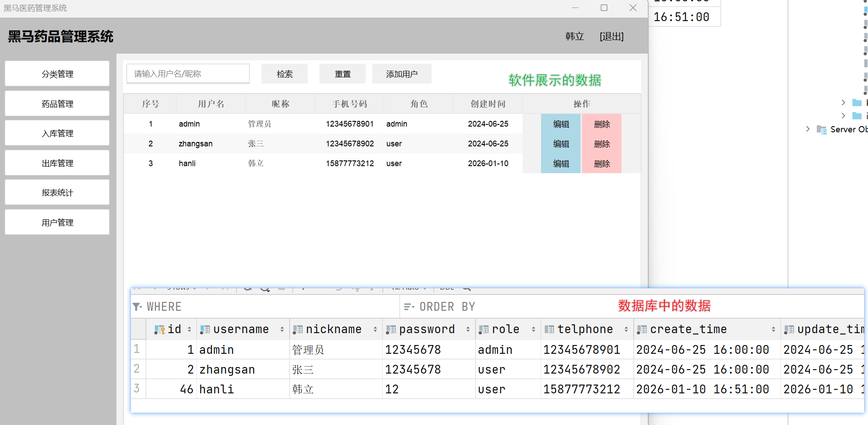Click the ORDER BY sort icon
The height and width of the screenshot is (425, 868).
409,307
